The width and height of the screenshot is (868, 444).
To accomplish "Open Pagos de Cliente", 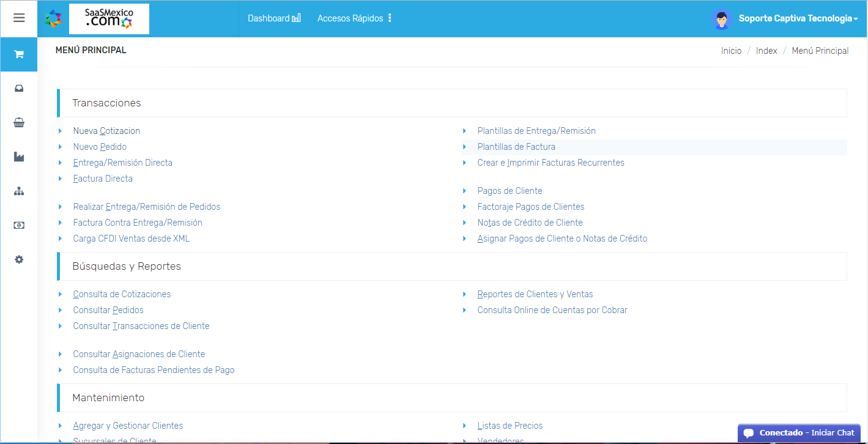I will 510,191.
